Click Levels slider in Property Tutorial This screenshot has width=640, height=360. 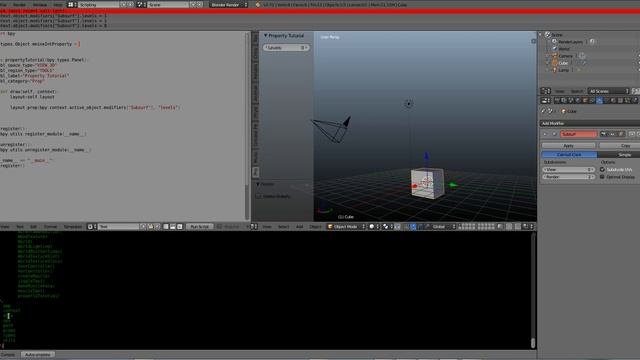coord(286,48)
